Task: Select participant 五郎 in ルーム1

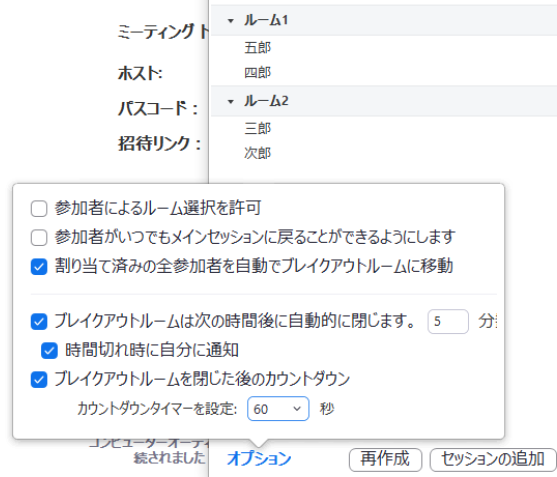Action: [258, 48]
